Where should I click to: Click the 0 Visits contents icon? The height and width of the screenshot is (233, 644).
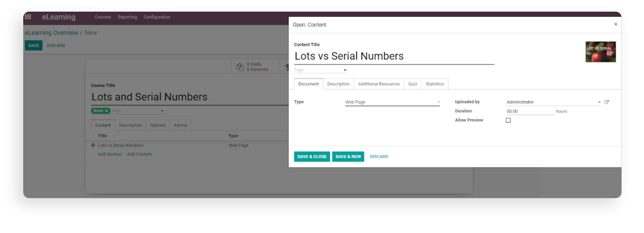pos(240,67)
